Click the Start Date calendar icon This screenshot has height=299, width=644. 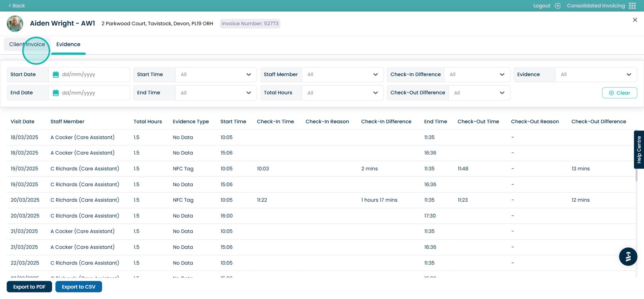click(56, 74)
